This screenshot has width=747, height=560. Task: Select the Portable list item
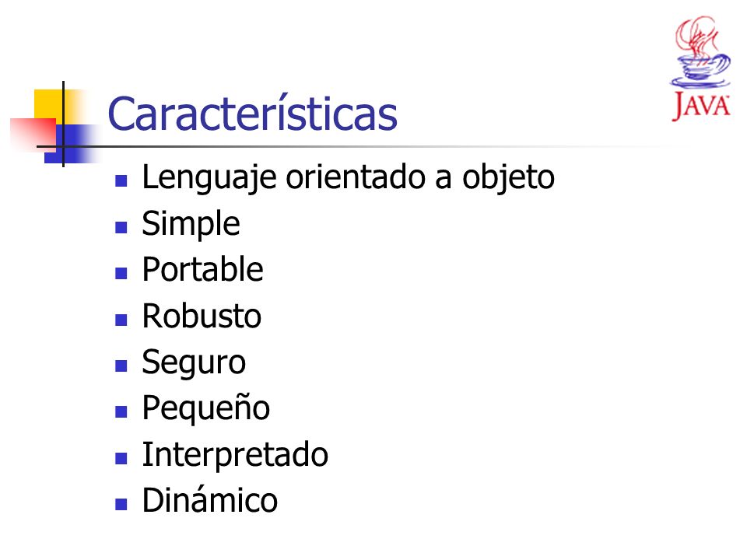[x=202, y=269]
